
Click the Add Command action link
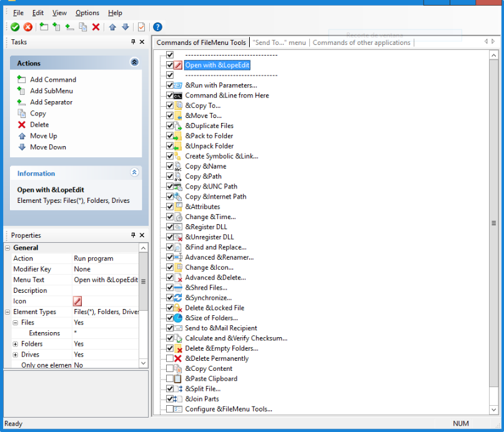point(53,79)
